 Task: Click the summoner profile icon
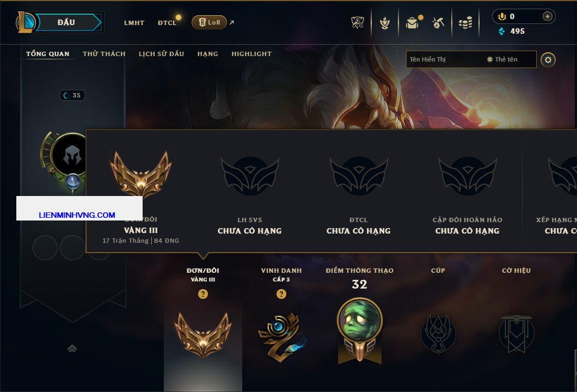click(x=70, y=155)
